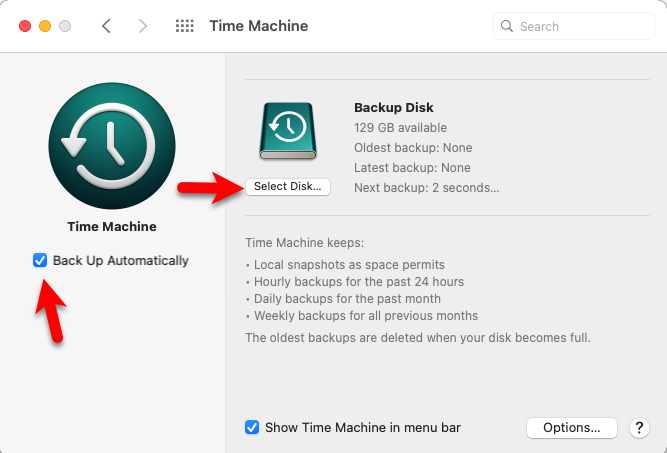Image resolution: width=667 pixels, height=453 pixels.
Task: Go forward using the right chevron
Action: (142, 26)
